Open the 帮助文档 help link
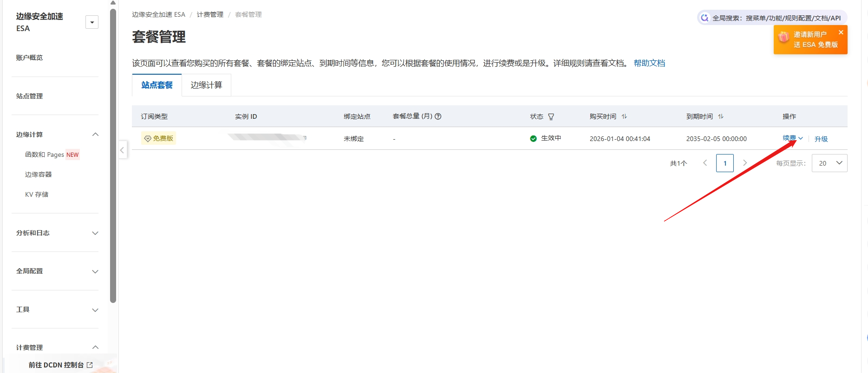 coord(649,63)
